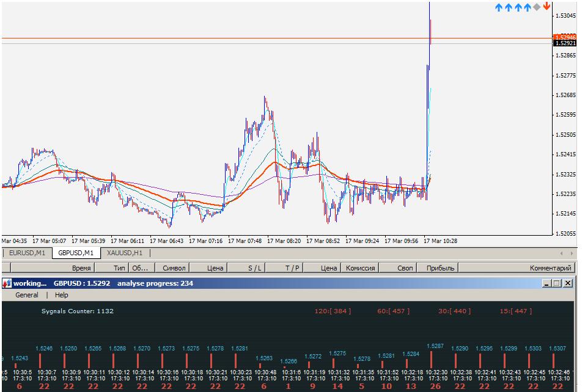Click the working window title bar icon
This screenshot has height=392, width=585.
(x=7, y=283)
